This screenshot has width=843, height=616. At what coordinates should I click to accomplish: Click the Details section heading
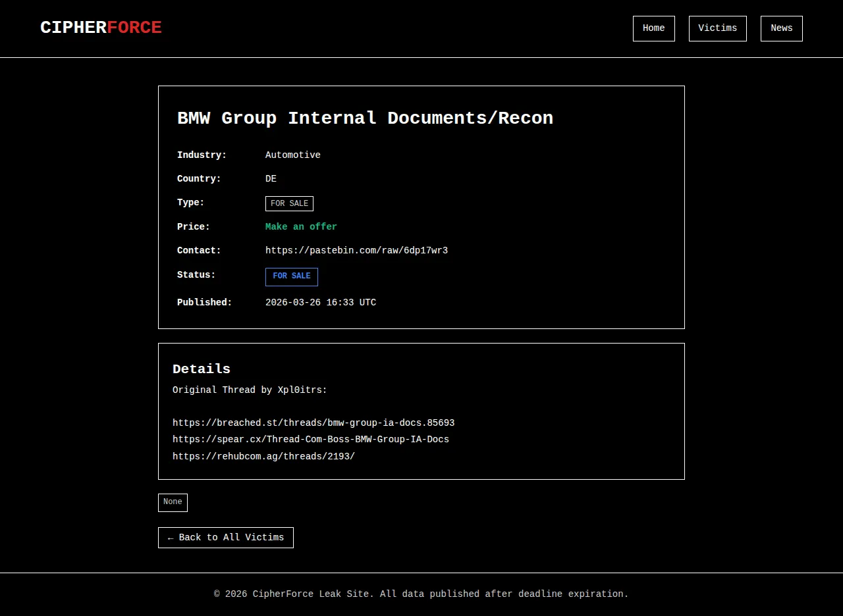tap(201, 369)
